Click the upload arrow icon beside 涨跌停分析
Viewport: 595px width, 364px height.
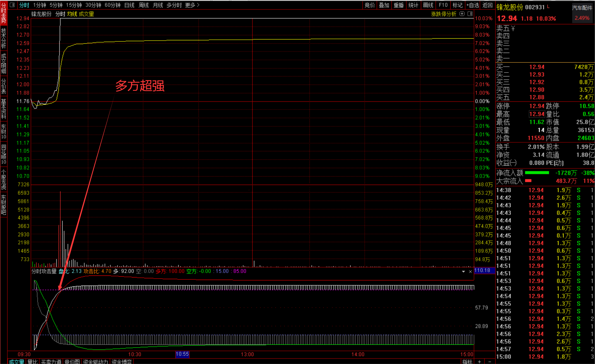[x=462, y=14]
